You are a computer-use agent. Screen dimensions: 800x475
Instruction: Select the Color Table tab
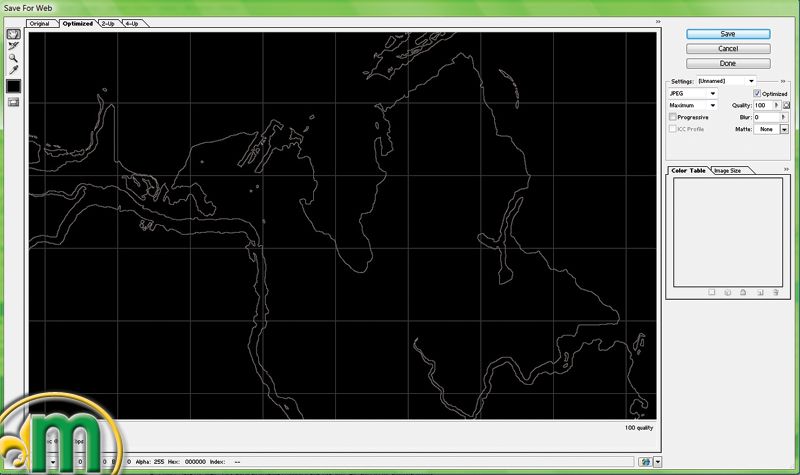point(688,170)
